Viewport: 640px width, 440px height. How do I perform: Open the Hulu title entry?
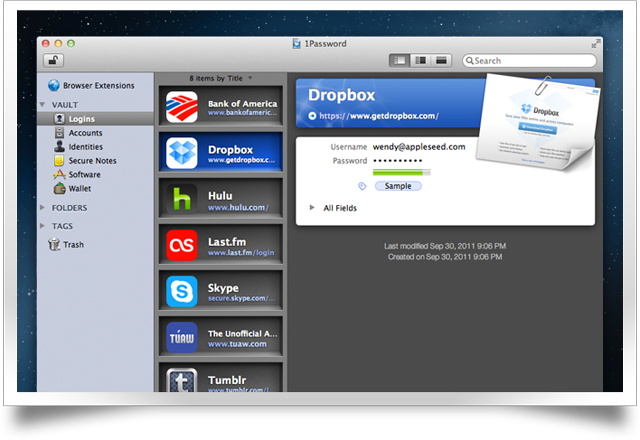click(220, 196)
